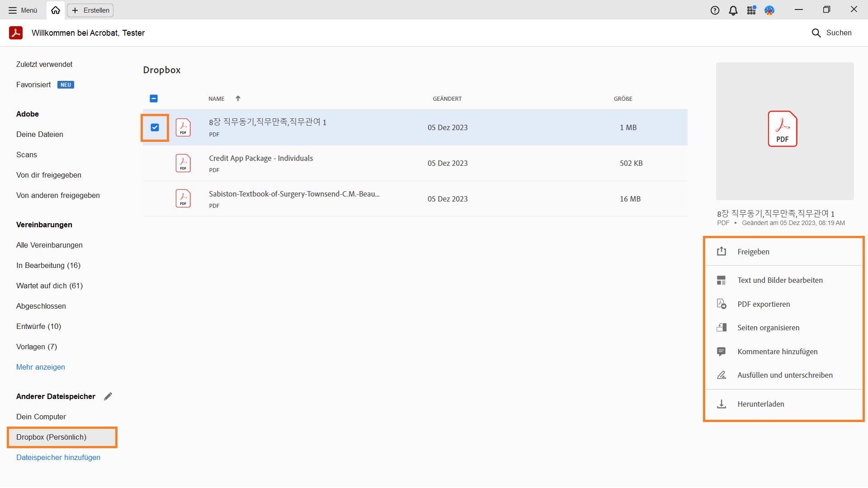Toggle sort direction arrow next to NAME
Viewport: 868px width, 488px height.
click(x=238, y=99)
